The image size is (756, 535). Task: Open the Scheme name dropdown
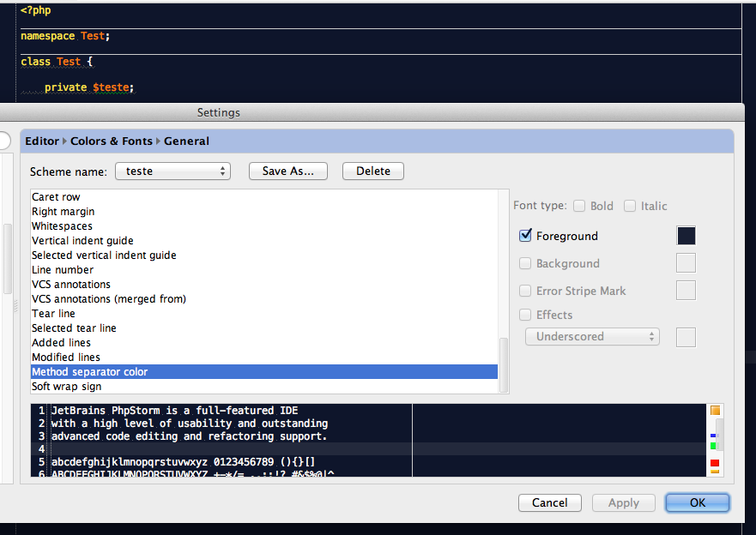[172, 171]
